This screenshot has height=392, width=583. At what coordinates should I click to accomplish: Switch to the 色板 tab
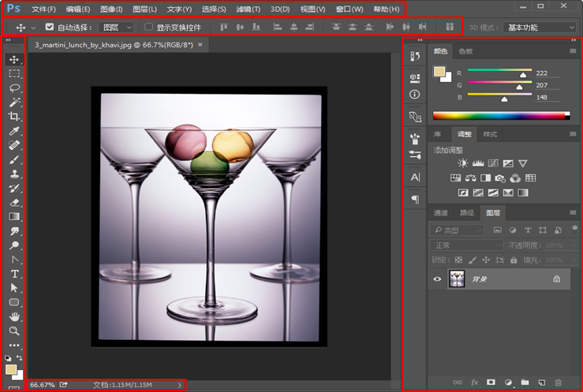[x=466, y=51]
